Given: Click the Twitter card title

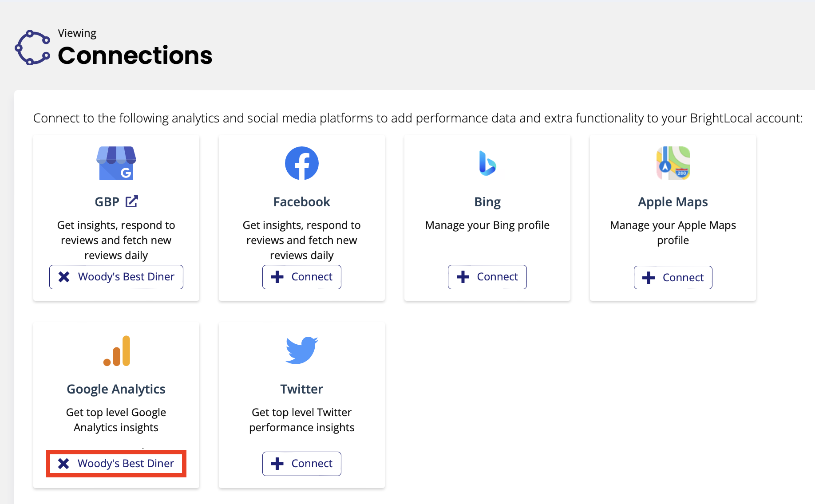Looking at the screenshot, I should pos(302,389).
